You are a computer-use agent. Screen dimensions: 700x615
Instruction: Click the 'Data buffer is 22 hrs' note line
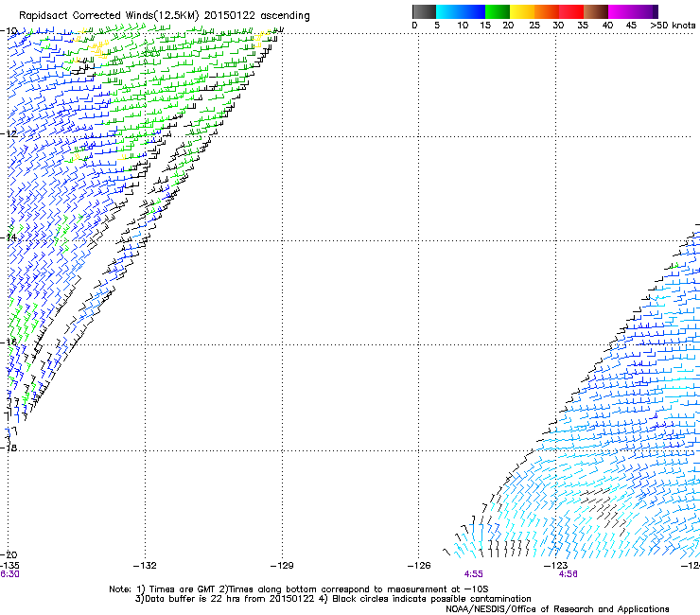click(x=333, y=599)
